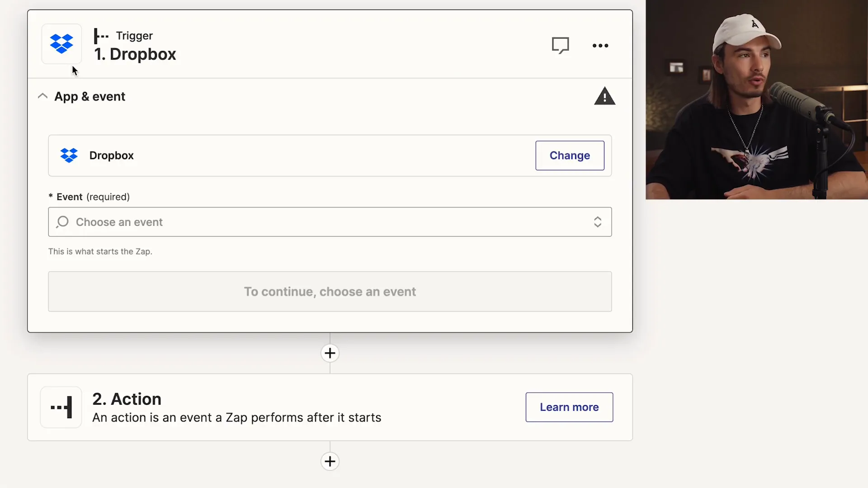Viewport: 868px width, 488px height.
Task: Open the comment bubble icon on the trigger step
Action: click(x=560, y=45)
